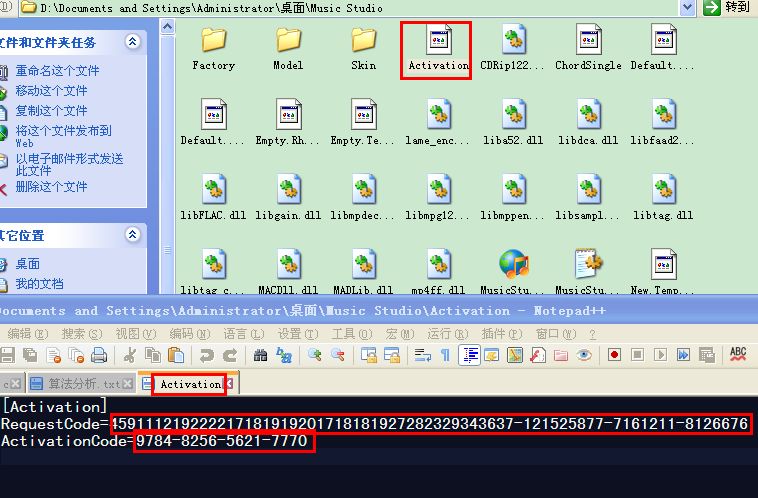Open the Document Map icon

pos(515,355)
